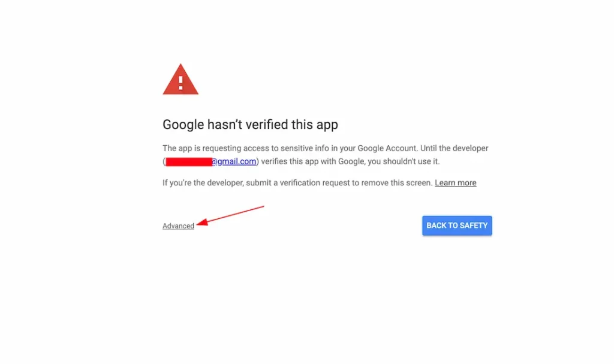Click the "Google Account" text in the paragraph
Image resolution: width=614 pixels, height=364 pixels.
pyautogui.click(x=386, y=148)
